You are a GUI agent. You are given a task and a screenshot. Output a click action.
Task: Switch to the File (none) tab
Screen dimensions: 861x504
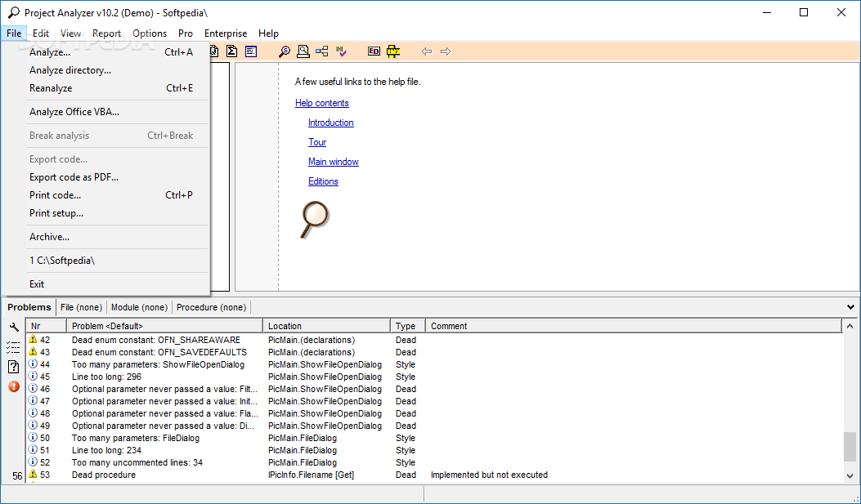click(x=81, y=307)
